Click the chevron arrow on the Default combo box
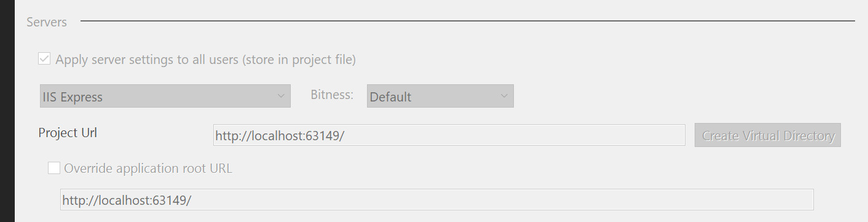Image resolution: width=868 pixels, height=222 pixels. 504,96
